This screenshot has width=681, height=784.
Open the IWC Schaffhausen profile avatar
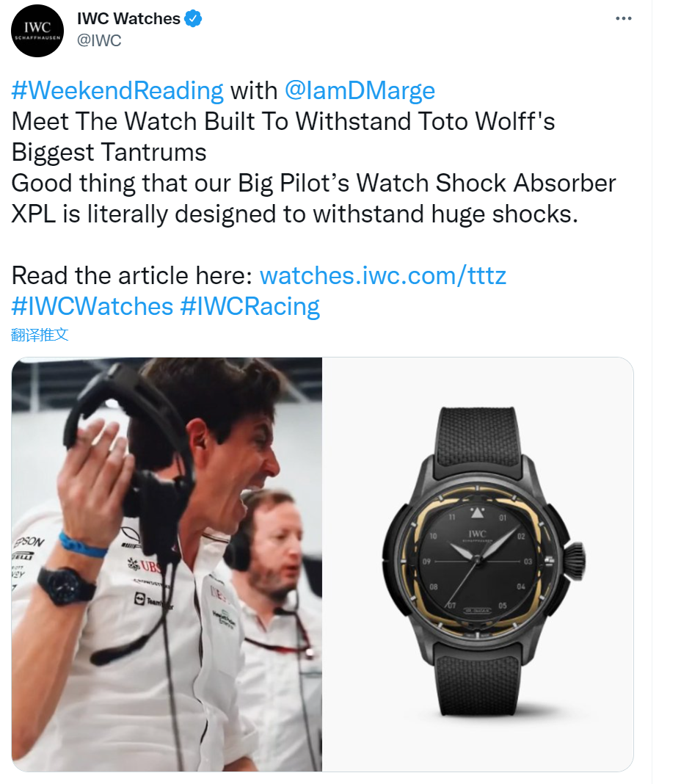37,31
